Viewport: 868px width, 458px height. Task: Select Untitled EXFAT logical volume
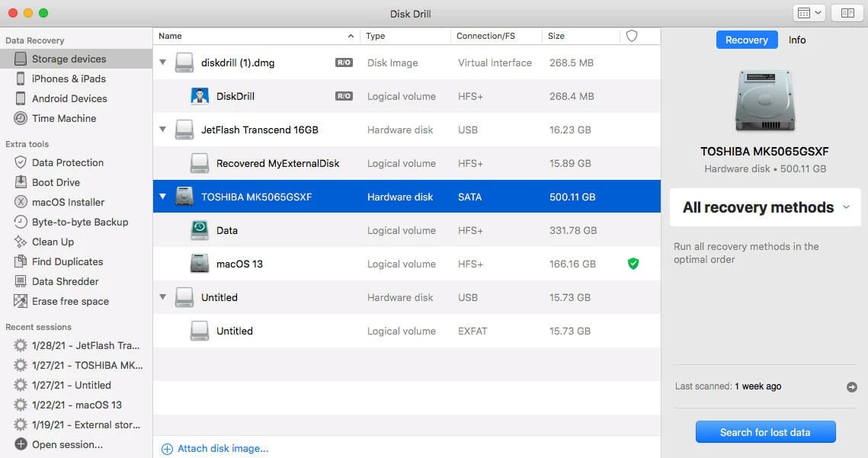point(407,331)
